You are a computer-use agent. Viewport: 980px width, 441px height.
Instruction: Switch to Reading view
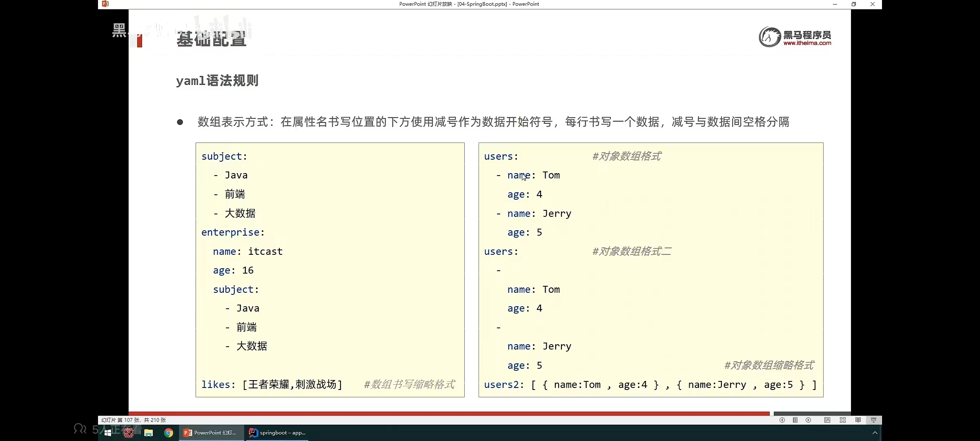858,420
